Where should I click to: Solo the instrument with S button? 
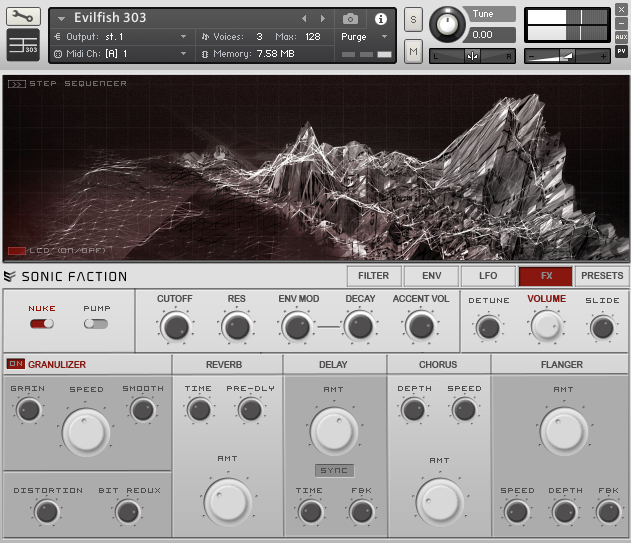pos(413,20)
